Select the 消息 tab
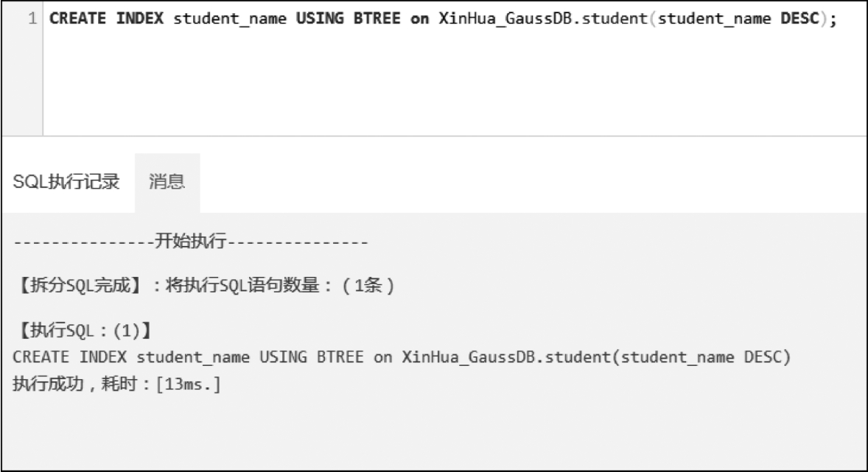 [167, 181]
